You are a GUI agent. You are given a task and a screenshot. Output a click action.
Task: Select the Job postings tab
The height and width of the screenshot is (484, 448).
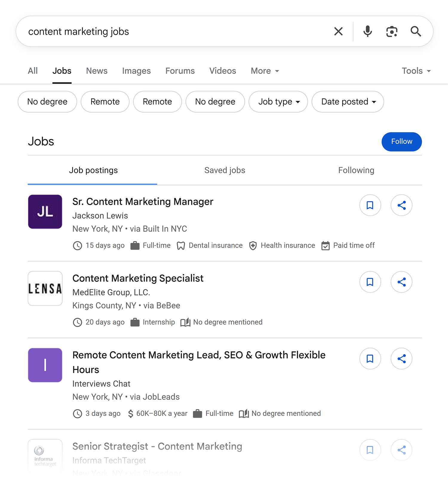click(93, 170)
